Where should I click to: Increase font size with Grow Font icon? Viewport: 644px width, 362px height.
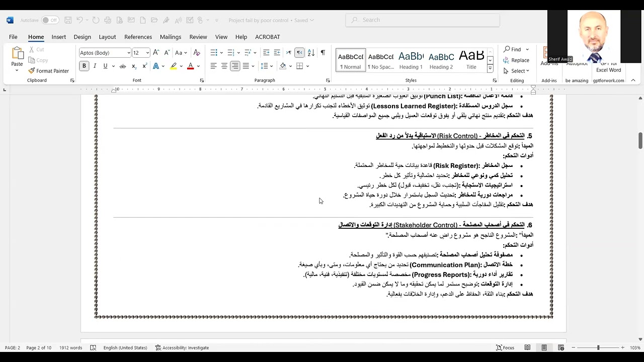click(156, 53)
